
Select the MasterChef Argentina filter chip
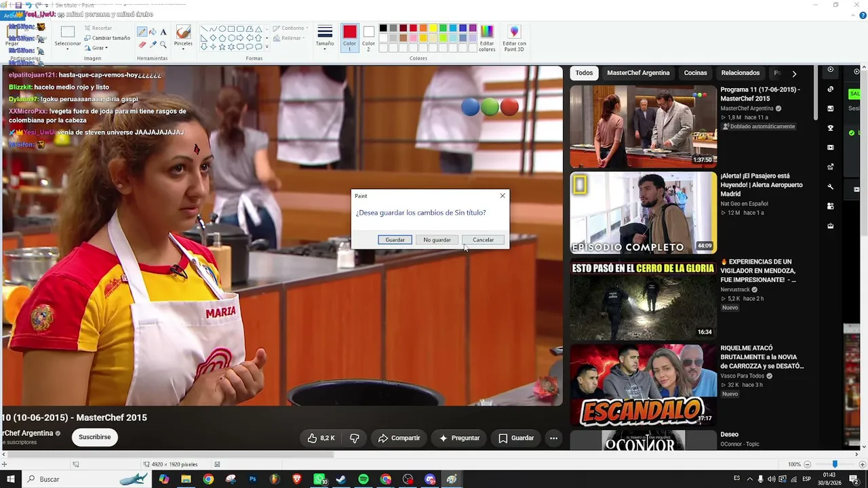coord(638,73)
